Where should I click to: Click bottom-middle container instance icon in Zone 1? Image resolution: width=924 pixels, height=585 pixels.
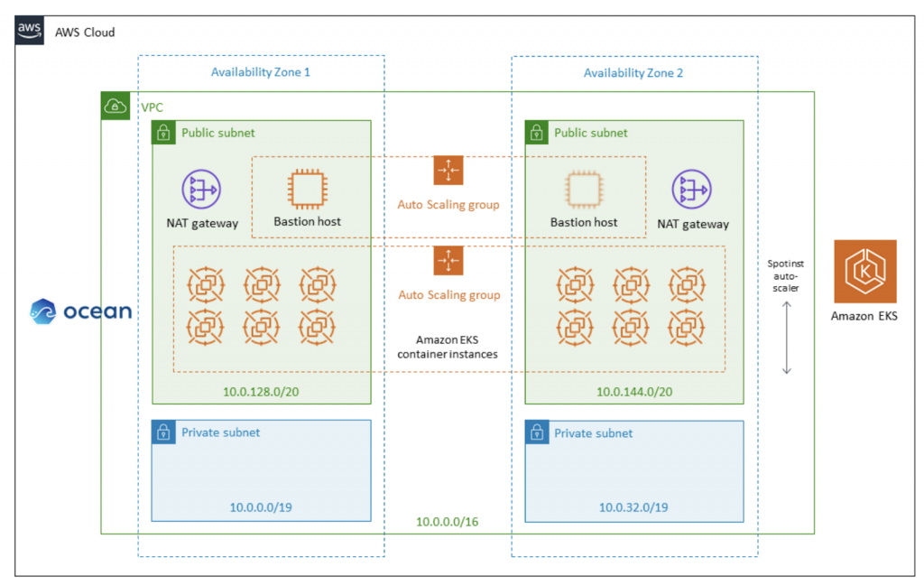(261, 327)
